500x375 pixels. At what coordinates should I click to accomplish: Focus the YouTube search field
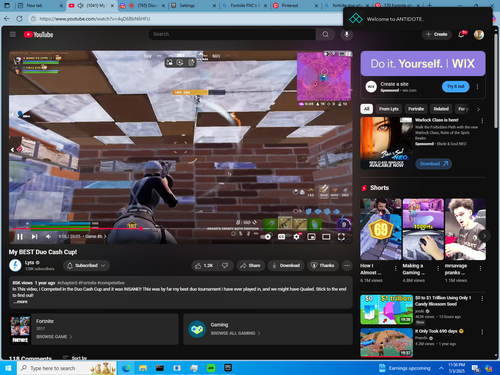pyautogui.click(x=232, y=34)
